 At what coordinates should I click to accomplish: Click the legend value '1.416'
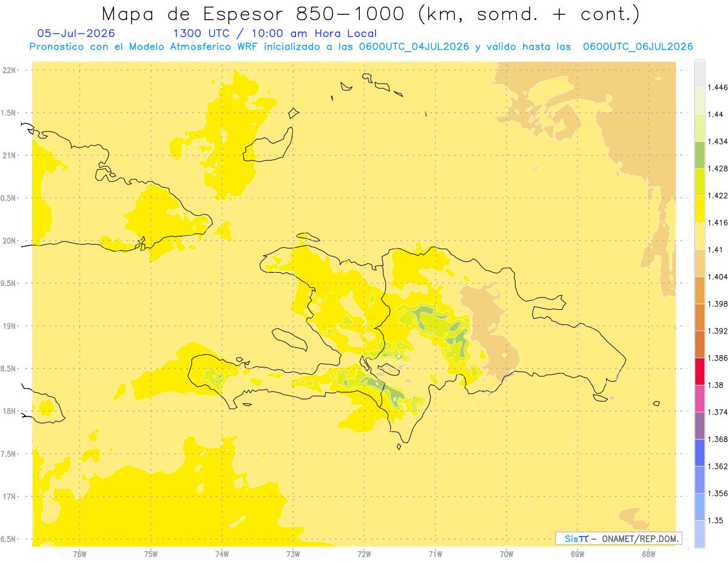[718, 223]
